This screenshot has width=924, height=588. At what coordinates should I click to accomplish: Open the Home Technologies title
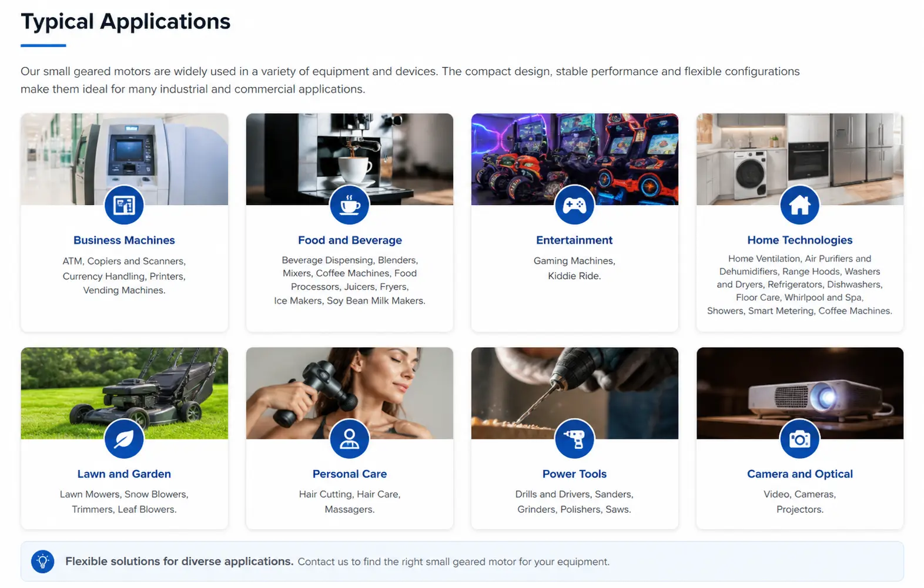point(799,240)
